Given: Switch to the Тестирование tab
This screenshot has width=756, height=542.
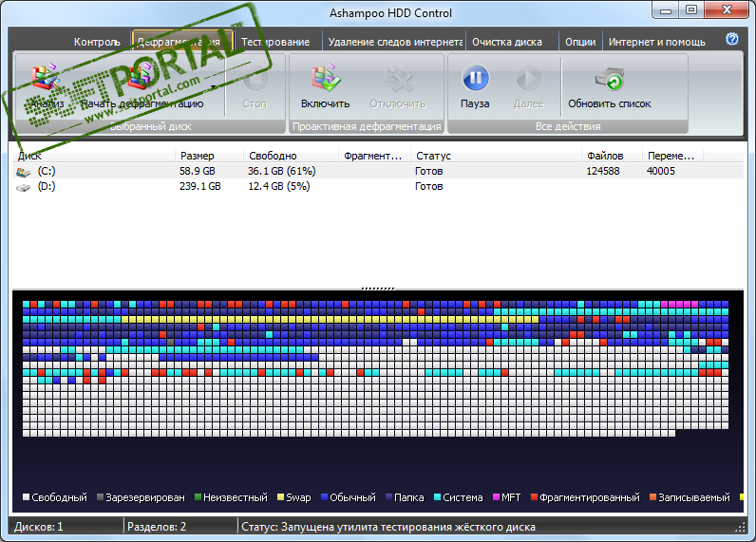Looking at the screenshot, I should 275,42.
